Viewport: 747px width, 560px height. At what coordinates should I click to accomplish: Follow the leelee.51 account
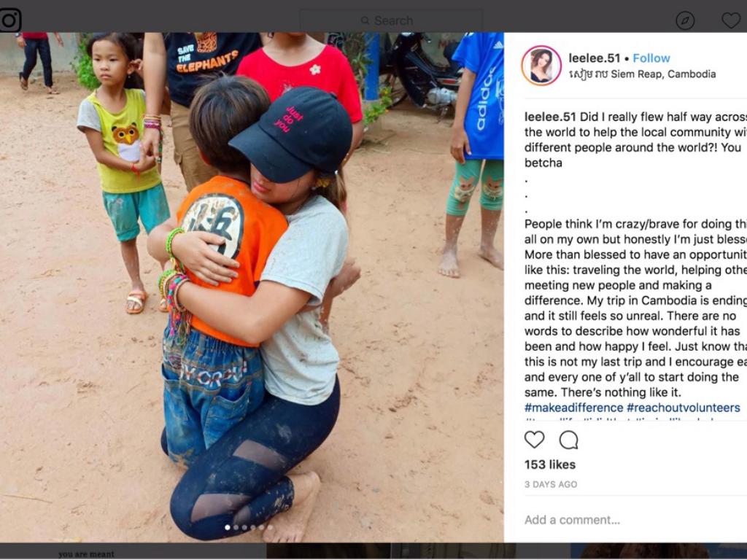coord(651,58)
